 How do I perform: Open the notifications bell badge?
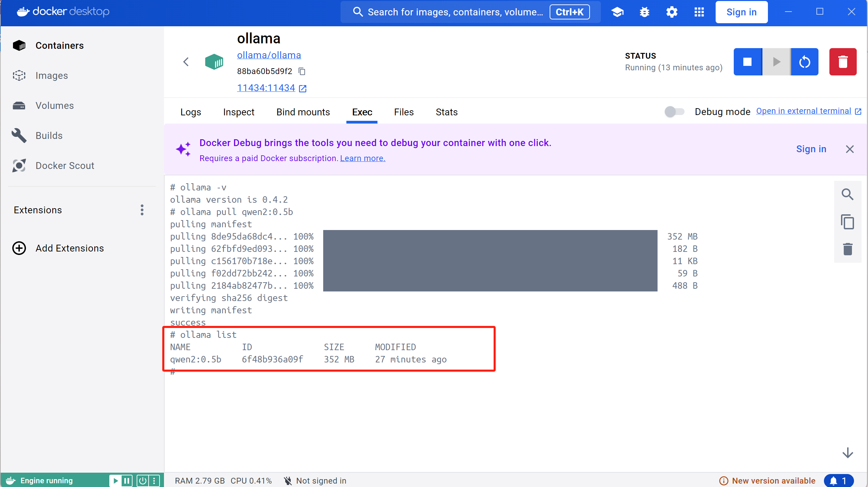839,481
